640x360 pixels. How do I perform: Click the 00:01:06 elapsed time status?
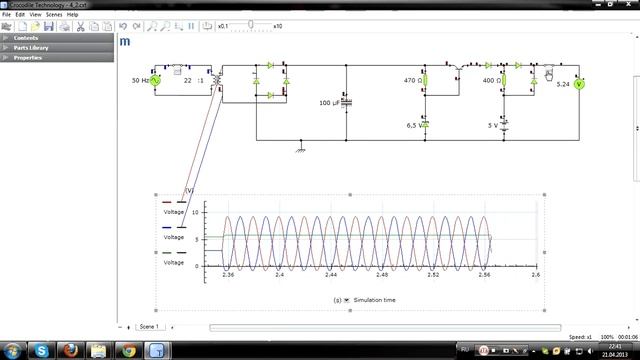click(628, 337)
